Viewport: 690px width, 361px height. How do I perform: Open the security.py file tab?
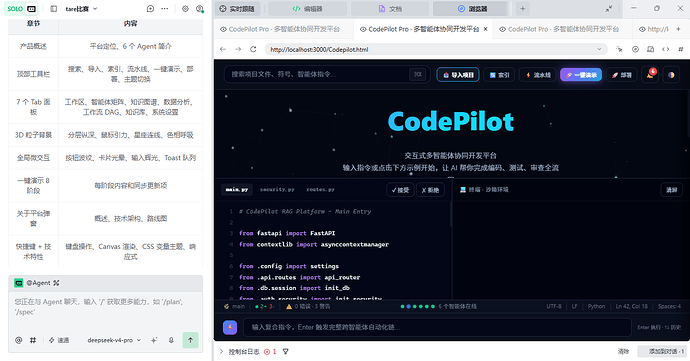pyautogui.click(x=277, y=190)
